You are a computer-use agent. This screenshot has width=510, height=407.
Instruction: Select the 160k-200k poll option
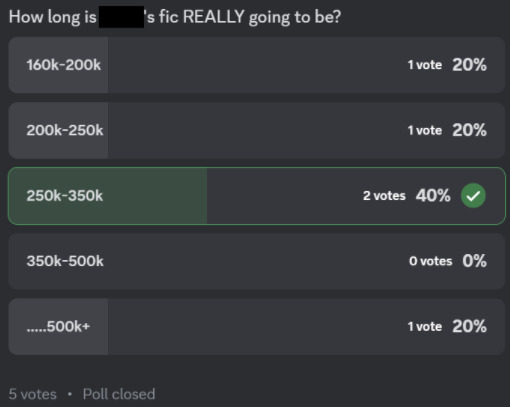pos(256,65)
